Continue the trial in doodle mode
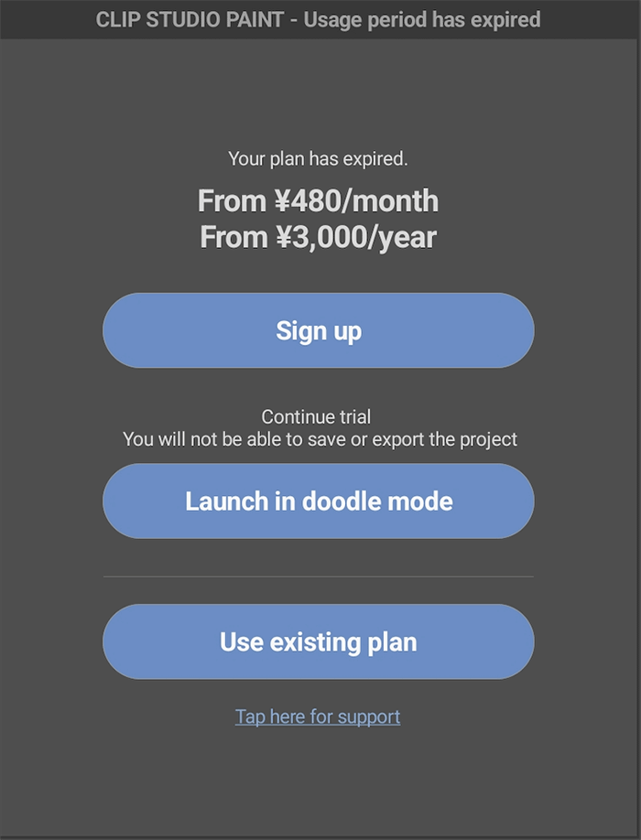Screen dimensions: 641x840 coord(318,501)
